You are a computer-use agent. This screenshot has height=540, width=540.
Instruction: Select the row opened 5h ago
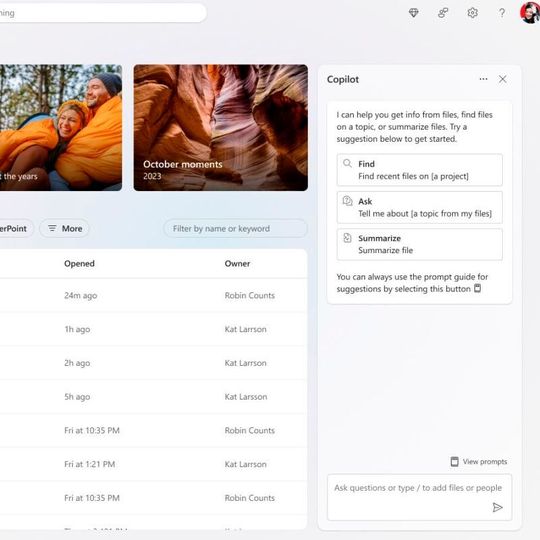[153, 397]
